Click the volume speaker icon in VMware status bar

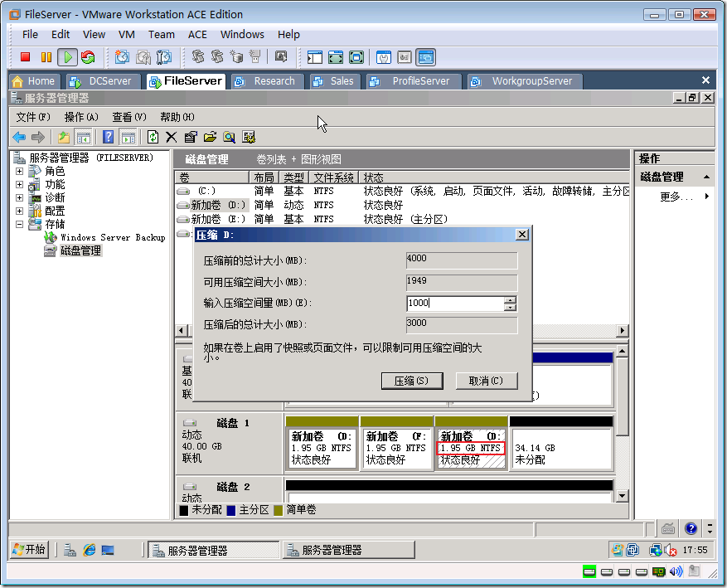coord(676,571)
